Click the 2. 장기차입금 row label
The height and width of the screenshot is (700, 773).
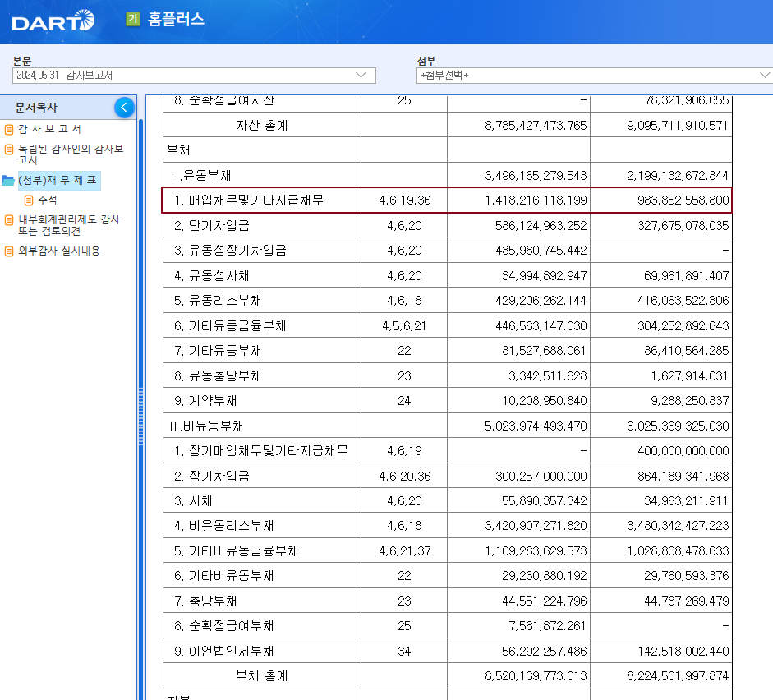[212, 477]
